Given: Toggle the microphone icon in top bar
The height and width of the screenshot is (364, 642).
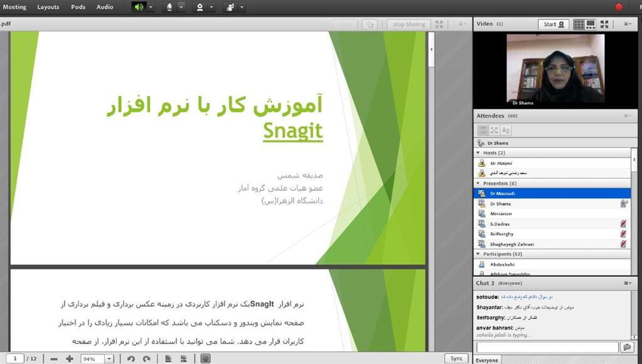Looking at the screenshot, I should (x=169, y=7).
